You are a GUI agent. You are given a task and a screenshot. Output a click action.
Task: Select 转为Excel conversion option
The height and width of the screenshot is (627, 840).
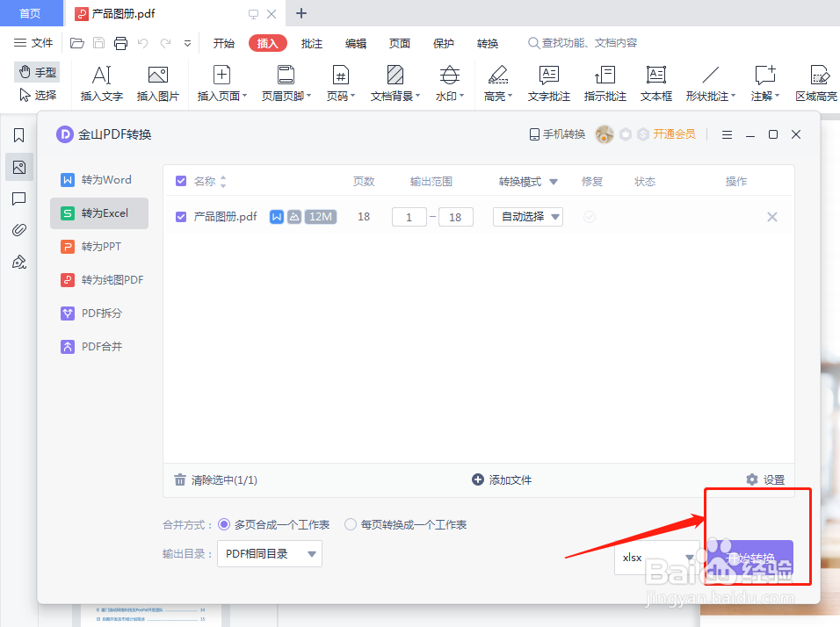click(99, 213)
